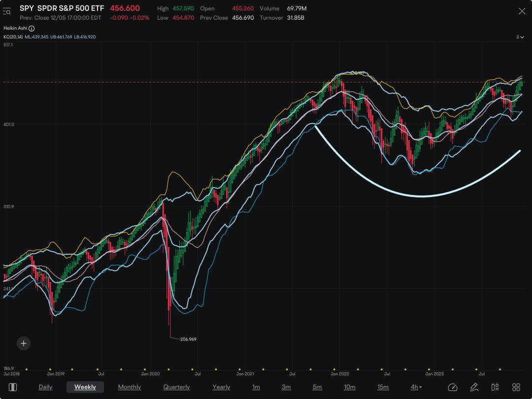Switch to the 3m interval
Viewport: 532px width, 399px height.
(x=286, y=387)
